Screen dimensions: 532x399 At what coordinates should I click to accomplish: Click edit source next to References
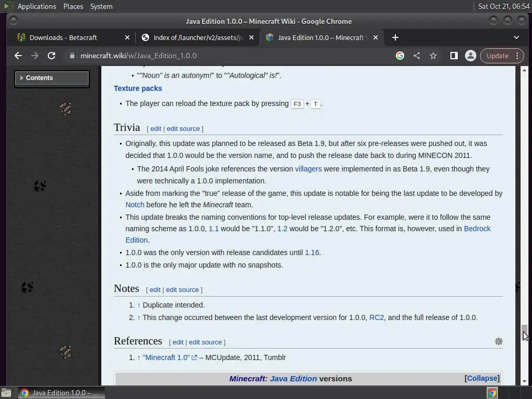click(x=205, y=342)
